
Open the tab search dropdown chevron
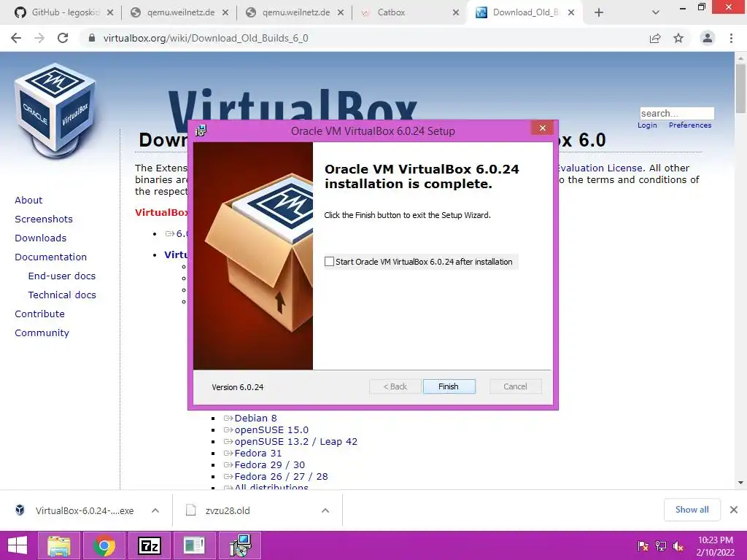656,13
